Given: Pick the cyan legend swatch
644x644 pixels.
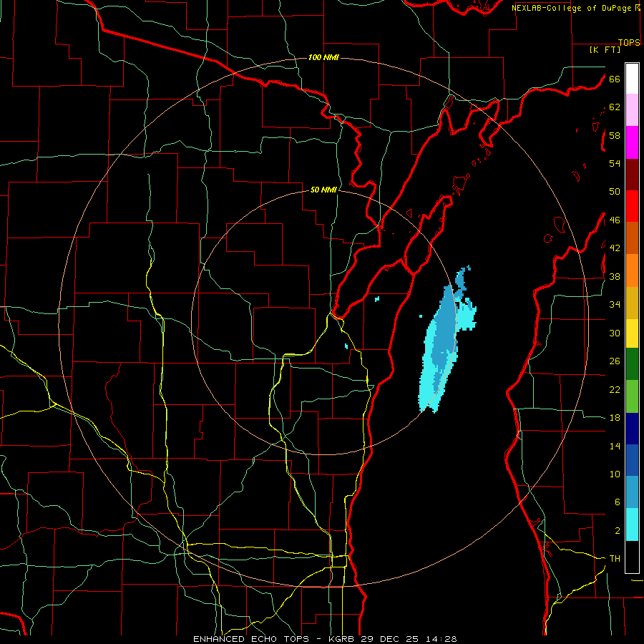Looking at the screenshot, I should [x=632, y=525].
